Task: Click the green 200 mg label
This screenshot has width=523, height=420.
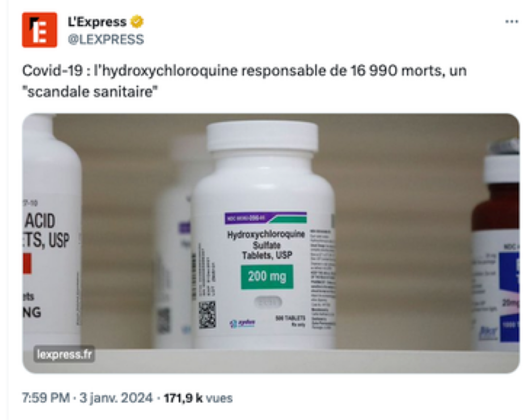Action: (x=267, y=277)
